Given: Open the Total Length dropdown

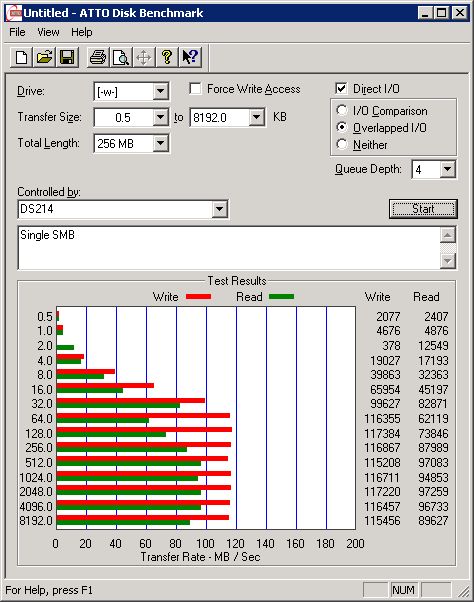Looking at the screenshot, I should pos(160,143).
